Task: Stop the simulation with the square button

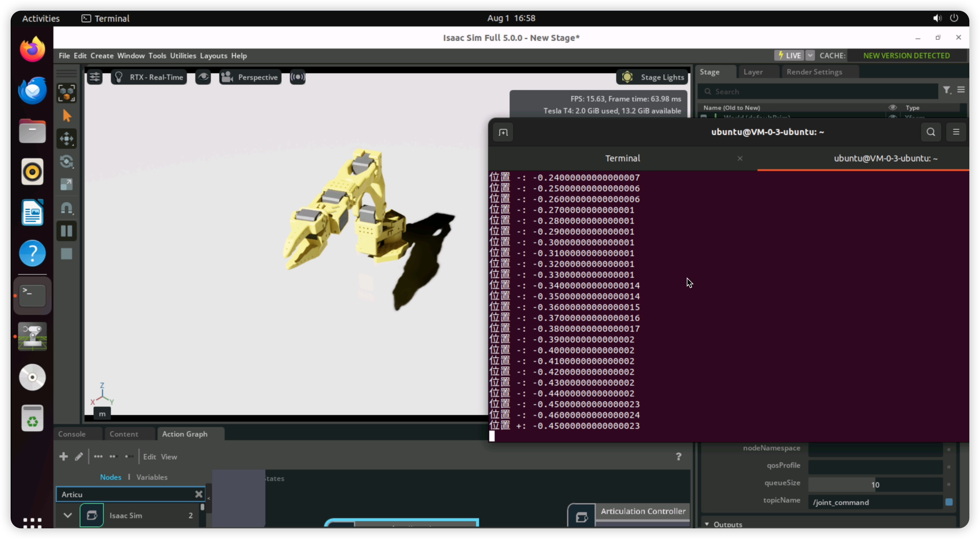Action: pos(67,254)
